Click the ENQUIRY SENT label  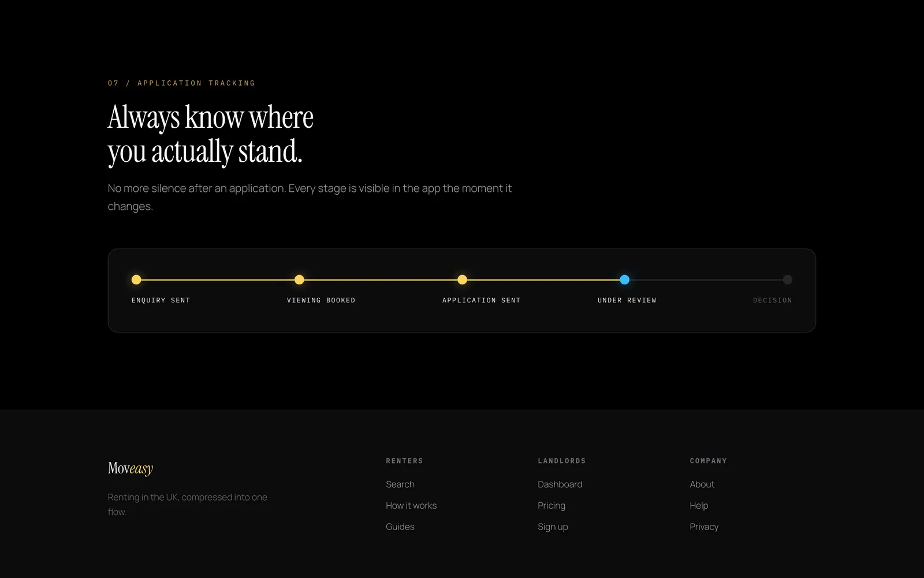coord(161,301)
